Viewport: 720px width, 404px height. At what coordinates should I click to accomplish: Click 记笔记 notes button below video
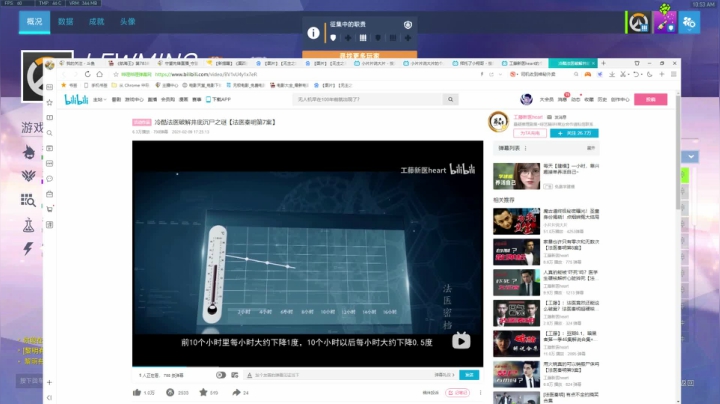point(457,393)
